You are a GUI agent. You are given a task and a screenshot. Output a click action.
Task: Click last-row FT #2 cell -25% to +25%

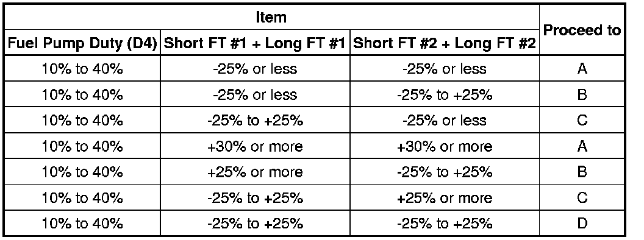[x=445, y=224]
